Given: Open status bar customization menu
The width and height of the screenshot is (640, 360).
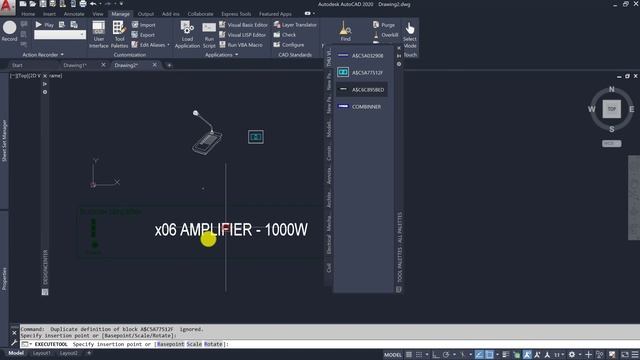Looking at the screenshot, I should tap(635, 355).
